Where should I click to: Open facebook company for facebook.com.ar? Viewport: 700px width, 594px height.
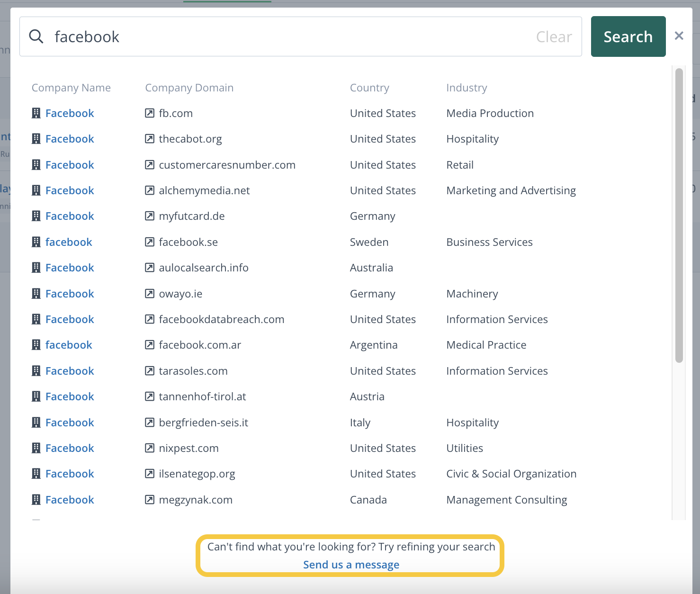pos(69,345)
